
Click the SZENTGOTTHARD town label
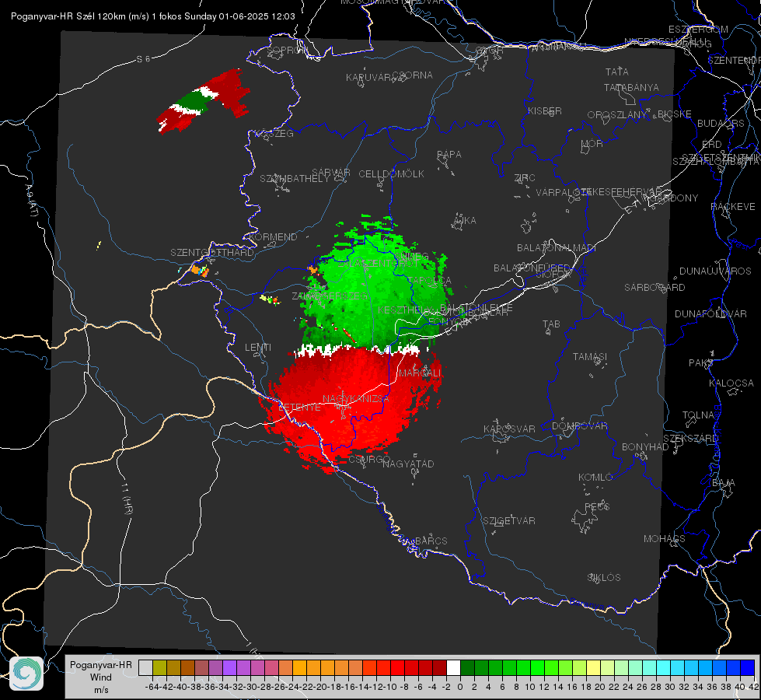pyautogui.click(x=212, y=253)
